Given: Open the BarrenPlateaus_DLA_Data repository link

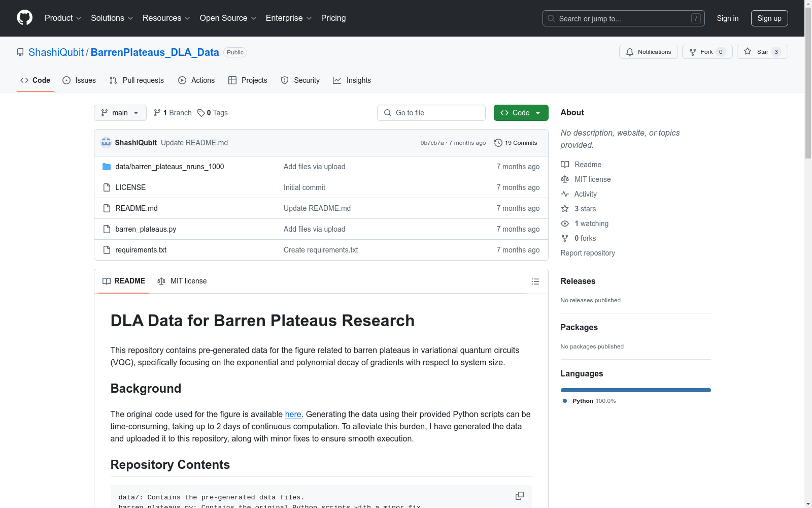Looking at the screenshot, I should tap(155, 52).
